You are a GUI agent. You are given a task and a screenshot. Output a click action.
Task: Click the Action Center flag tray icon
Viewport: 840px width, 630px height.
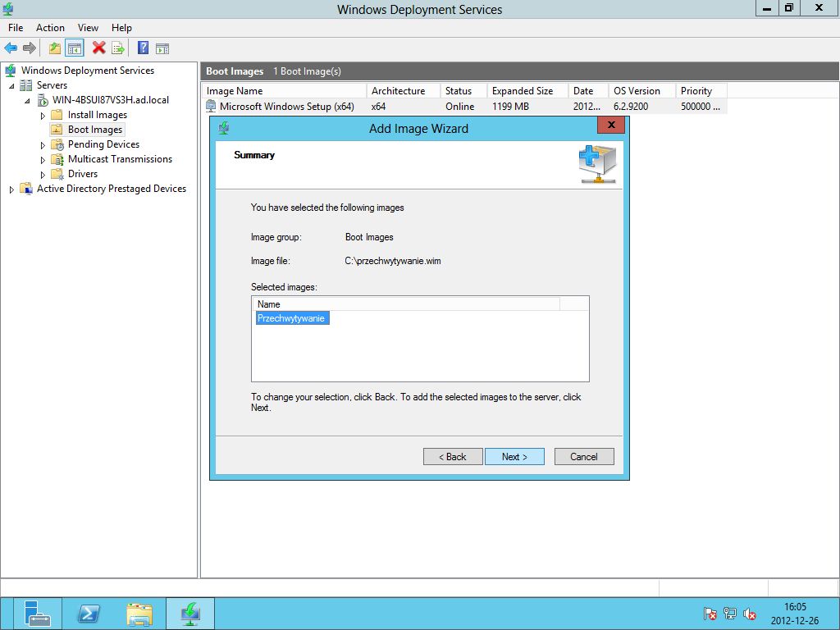[x=710, y=614]
